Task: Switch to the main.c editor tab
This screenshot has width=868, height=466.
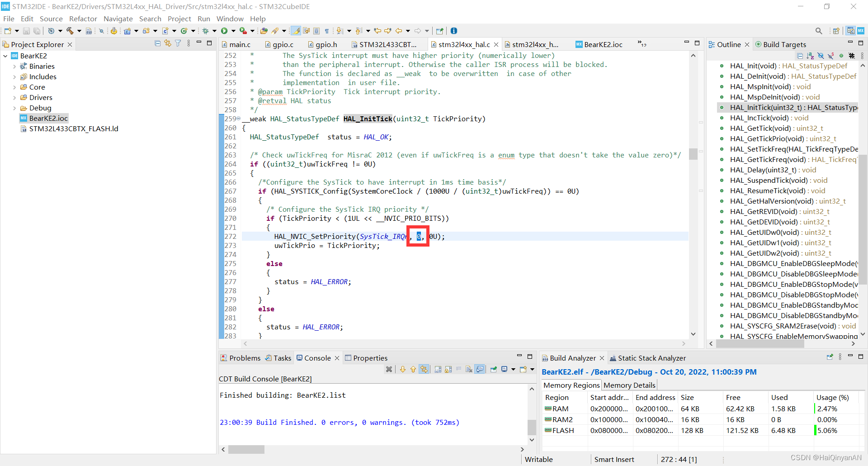Action: pyautogui.click(x=236, y=44)
